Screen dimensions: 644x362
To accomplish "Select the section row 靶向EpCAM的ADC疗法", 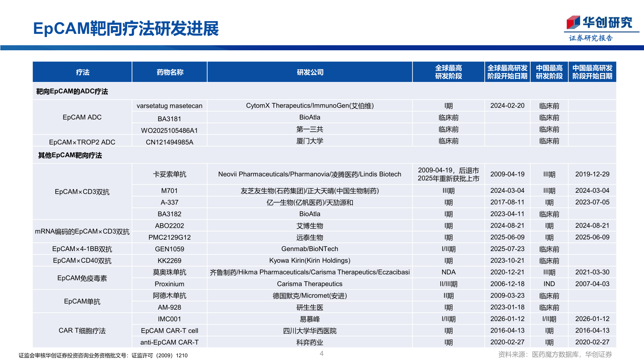I will pyautogui.click(x=324, y=91).
